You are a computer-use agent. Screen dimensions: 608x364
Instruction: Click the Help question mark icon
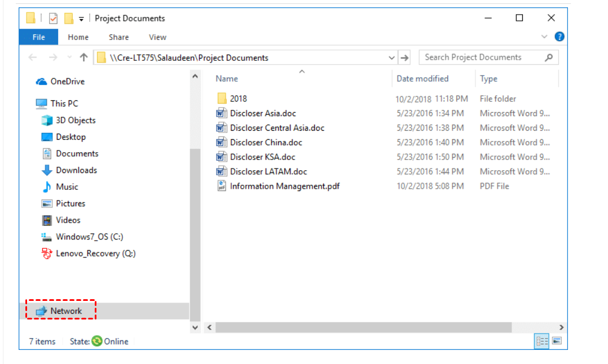point(559,37)
